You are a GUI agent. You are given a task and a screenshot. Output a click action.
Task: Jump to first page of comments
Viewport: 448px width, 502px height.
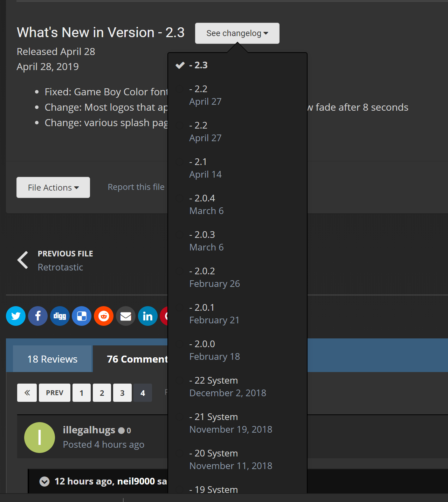click(27, 393)
